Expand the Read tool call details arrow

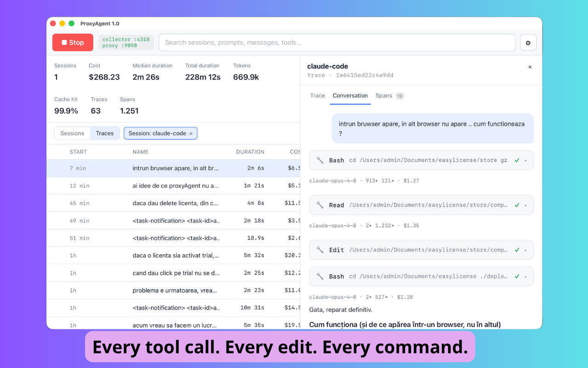526,205
